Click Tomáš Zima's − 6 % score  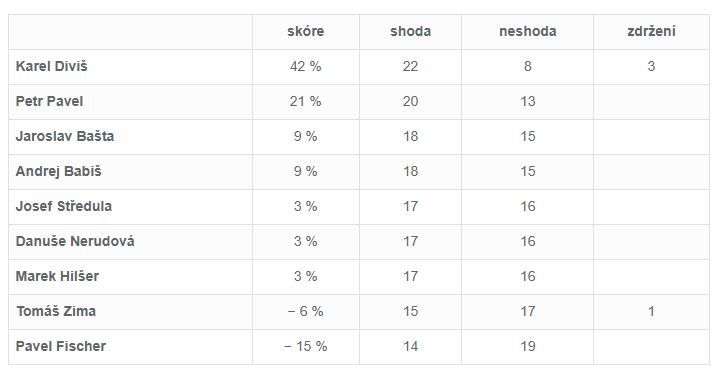[306, 311]
